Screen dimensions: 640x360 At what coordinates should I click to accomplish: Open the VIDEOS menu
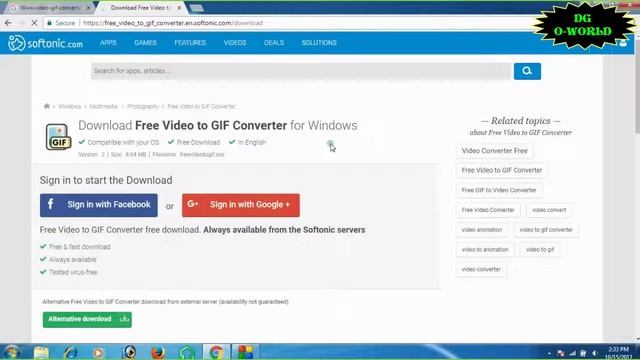pyautogui.click(x=235, y=42)
